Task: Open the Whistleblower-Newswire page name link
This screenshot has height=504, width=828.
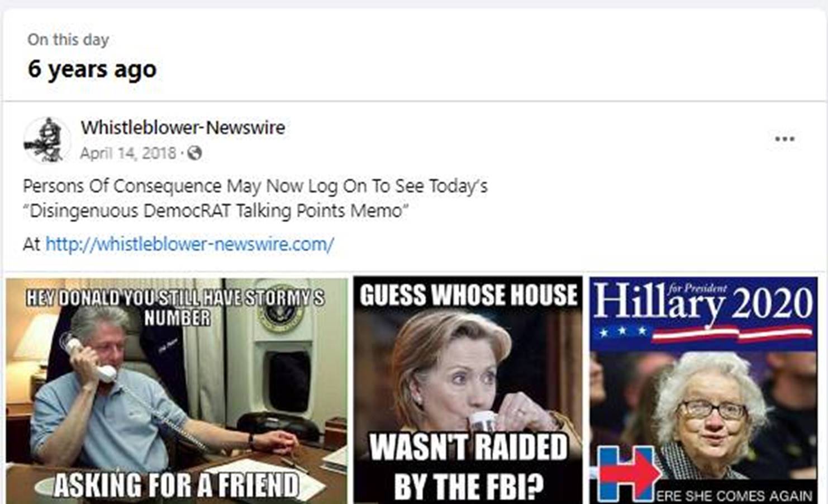Action: (x=183, y=127)
